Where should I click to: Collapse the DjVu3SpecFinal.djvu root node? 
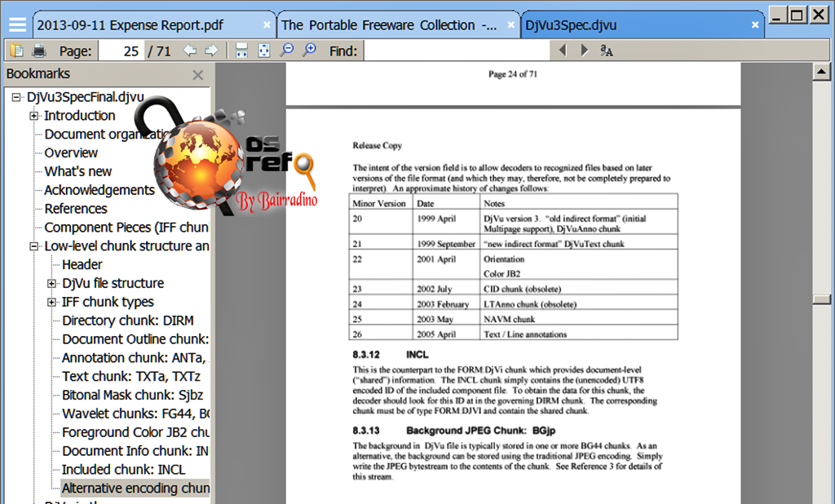click(x=16, y=97)
